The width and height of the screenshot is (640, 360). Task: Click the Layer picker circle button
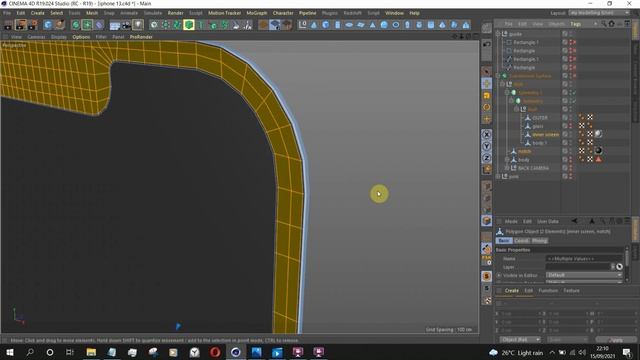(619, 267)
